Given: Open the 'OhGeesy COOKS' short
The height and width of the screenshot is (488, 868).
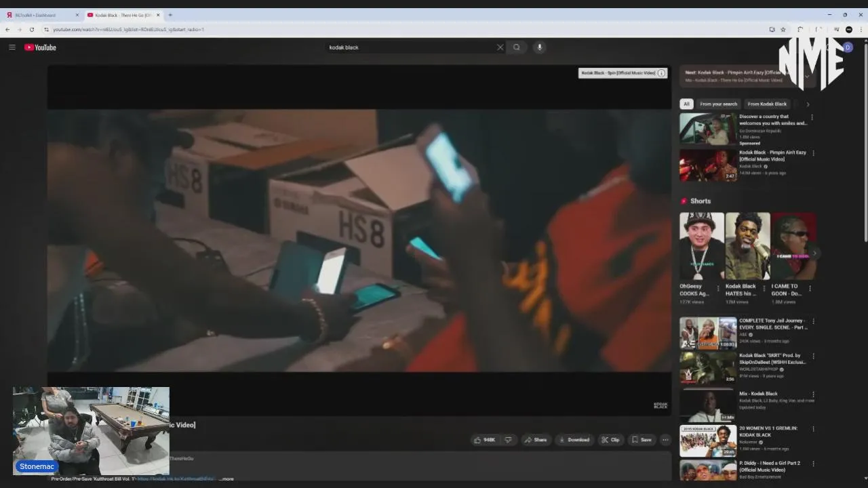Looking at the screenshot, I should click(702, 246).
